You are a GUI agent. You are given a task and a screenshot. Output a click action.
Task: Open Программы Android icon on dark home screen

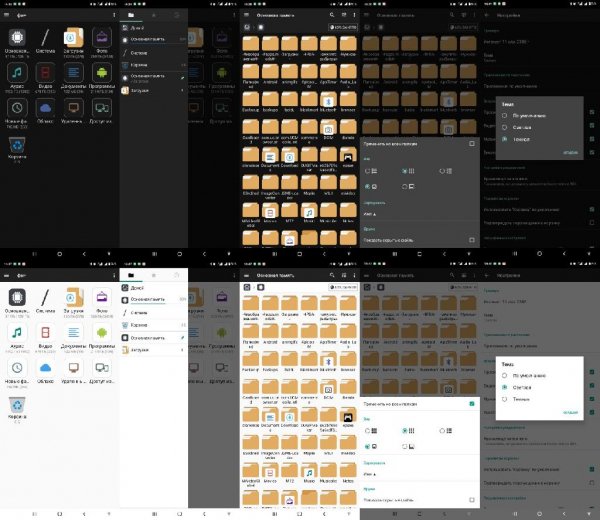(102, 73)
